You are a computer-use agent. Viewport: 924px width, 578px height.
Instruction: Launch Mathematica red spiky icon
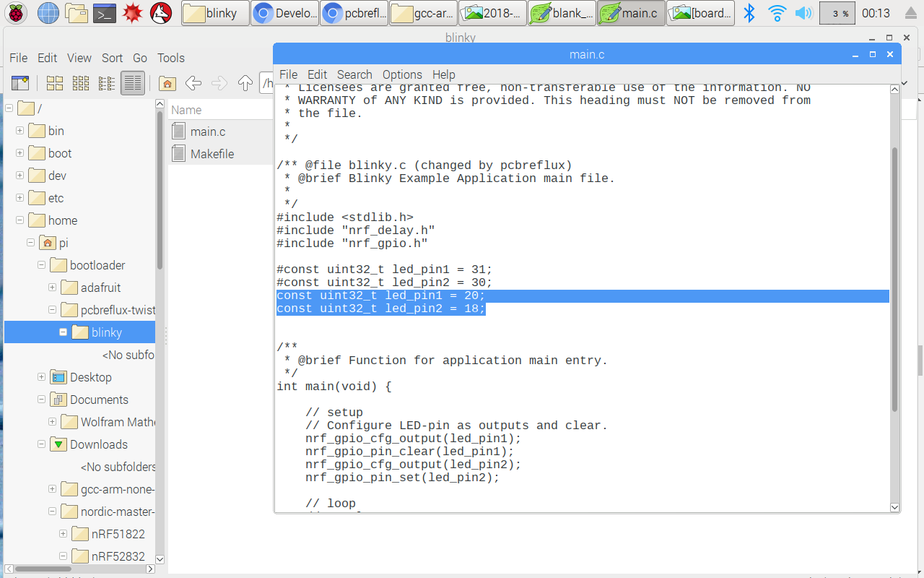click(x=133, y=13)
